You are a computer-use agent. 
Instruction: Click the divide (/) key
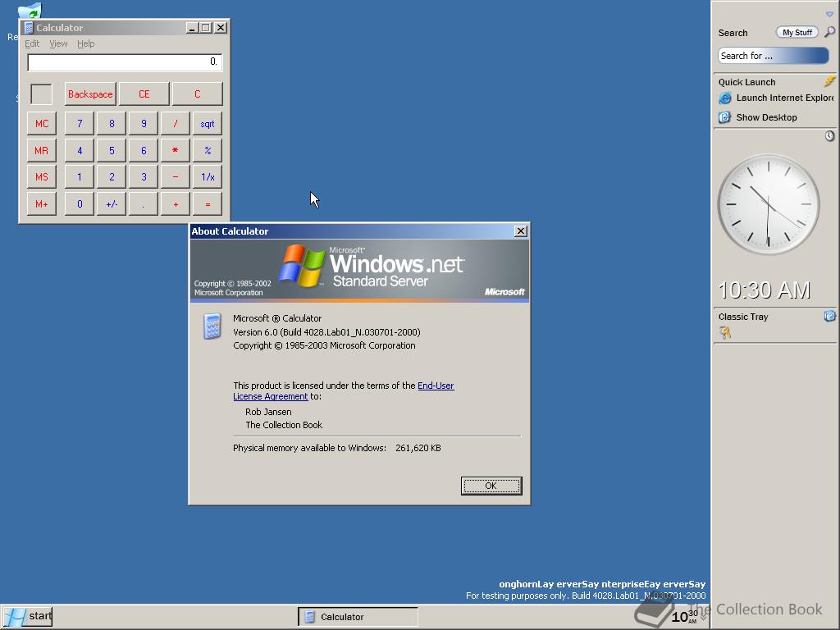coord(176,124)
